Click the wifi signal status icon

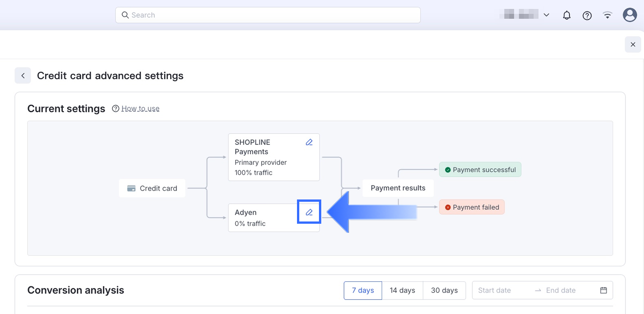click(x=608, y=15)
